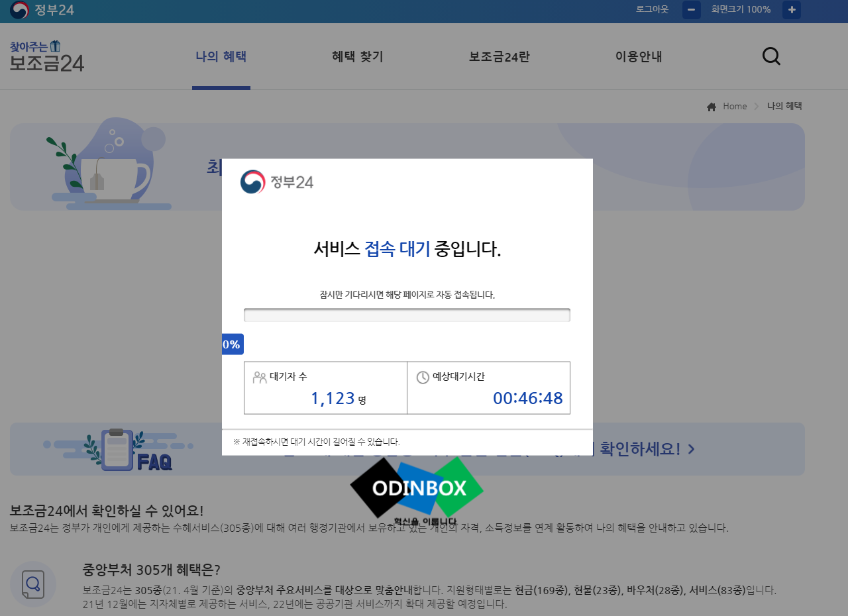
Task: Click the teacup illustration banner
Action: click(109, 164)
